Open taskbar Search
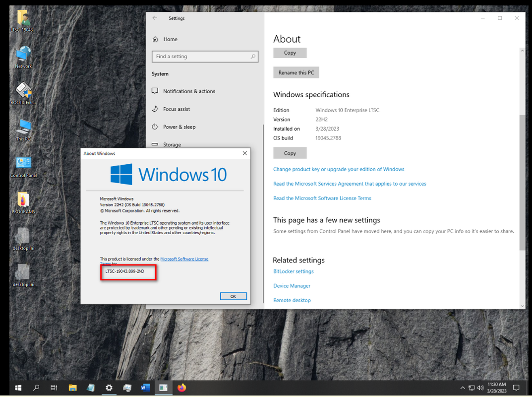The width and height of the screenshot is (532, 397). (x=36, y=388)
